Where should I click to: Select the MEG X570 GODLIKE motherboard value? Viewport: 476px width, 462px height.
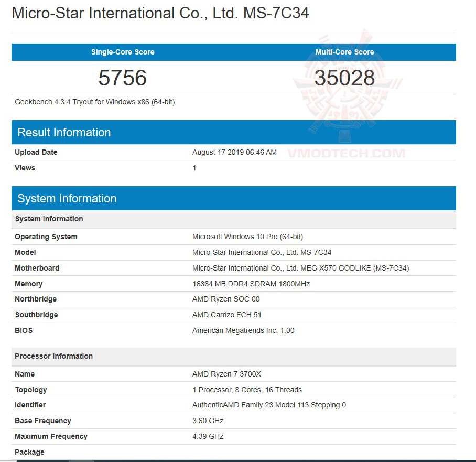point(300,268)
